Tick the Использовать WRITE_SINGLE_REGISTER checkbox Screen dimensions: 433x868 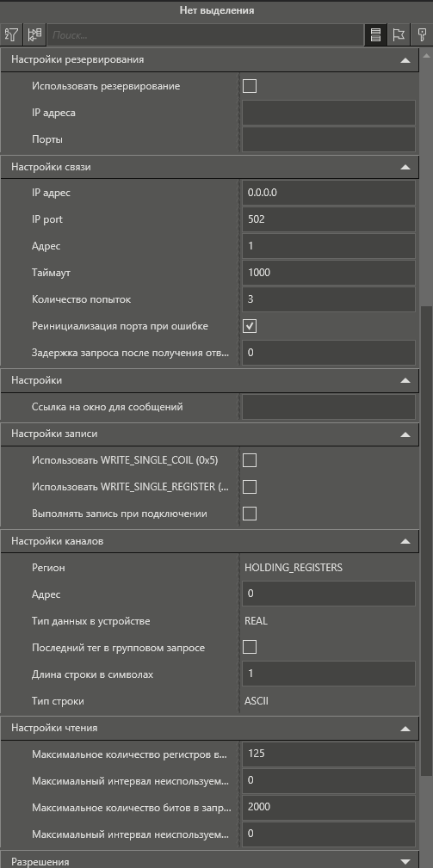click(x=250, y=487)
